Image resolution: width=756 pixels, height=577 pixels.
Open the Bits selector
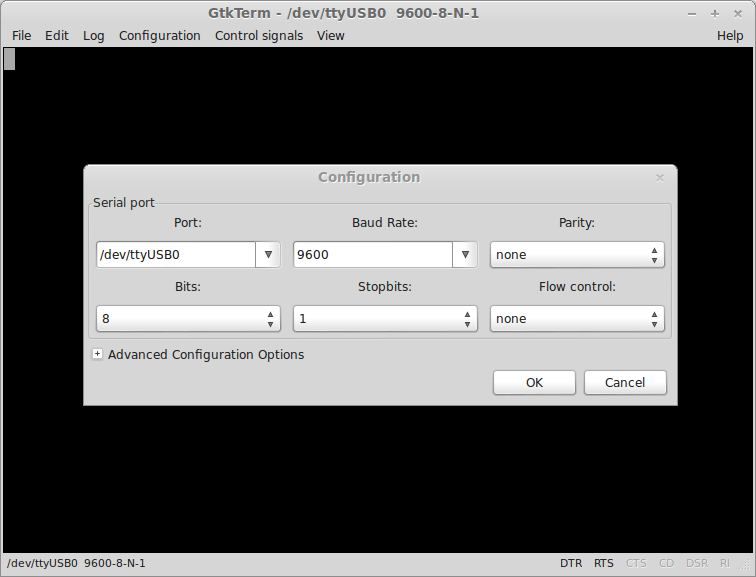(x=188, y=319)
